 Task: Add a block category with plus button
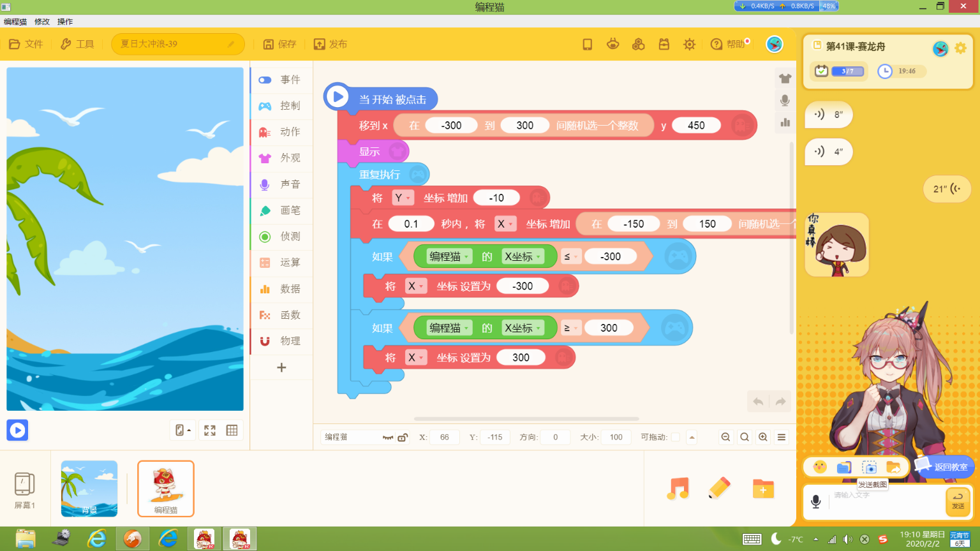(281, 367)
